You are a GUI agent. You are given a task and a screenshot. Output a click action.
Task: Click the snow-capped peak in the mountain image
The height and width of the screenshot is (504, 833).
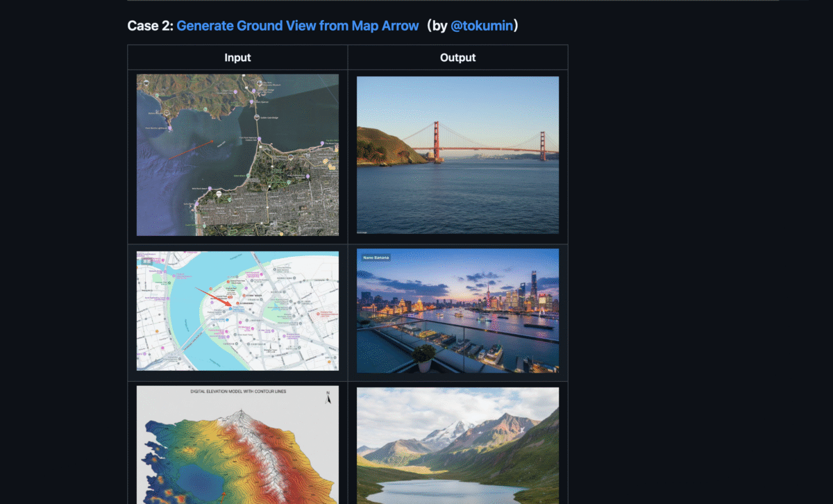[x=444, y=432]
